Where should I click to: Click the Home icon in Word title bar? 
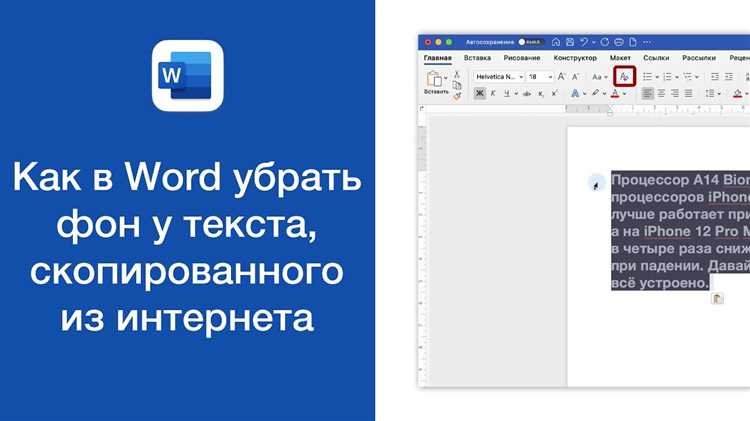click(556, 42)
